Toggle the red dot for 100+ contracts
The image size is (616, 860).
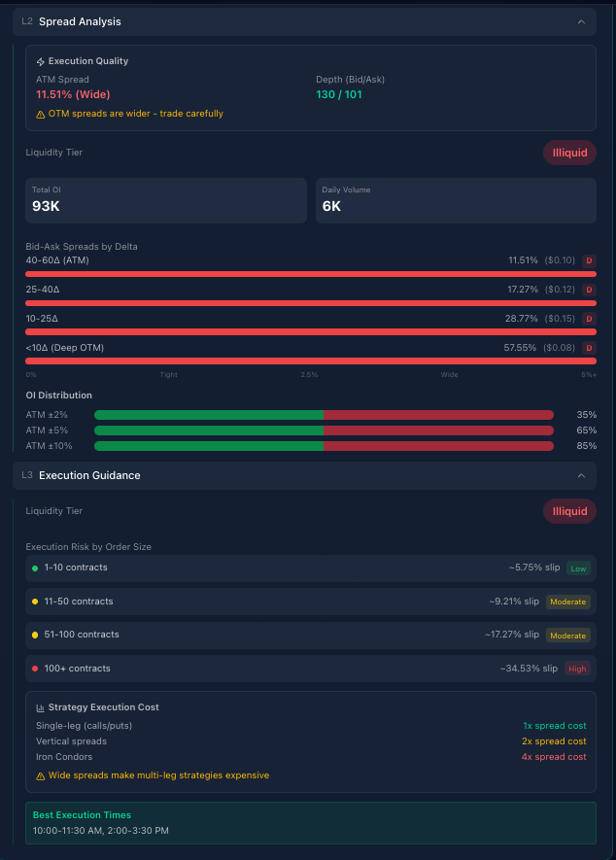[34, 669]
